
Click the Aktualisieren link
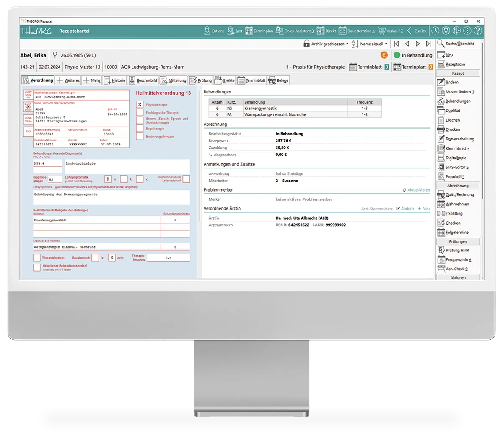click(x=416, y=190)
